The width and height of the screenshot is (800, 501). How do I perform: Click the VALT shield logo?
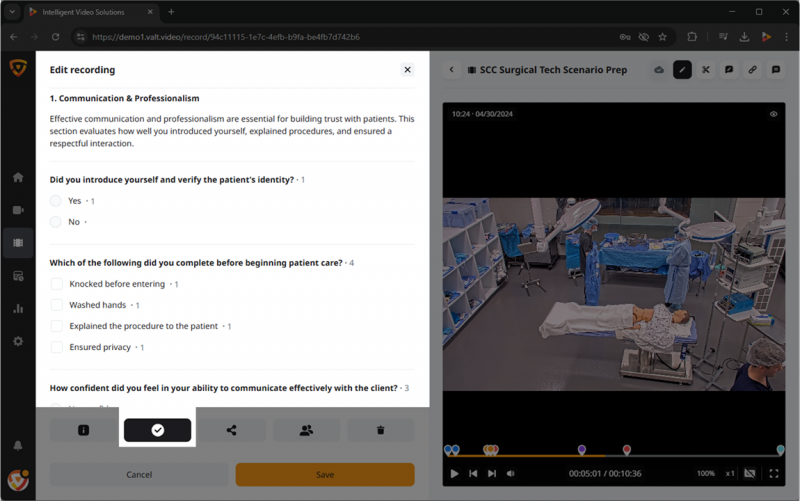pos(18,67)
